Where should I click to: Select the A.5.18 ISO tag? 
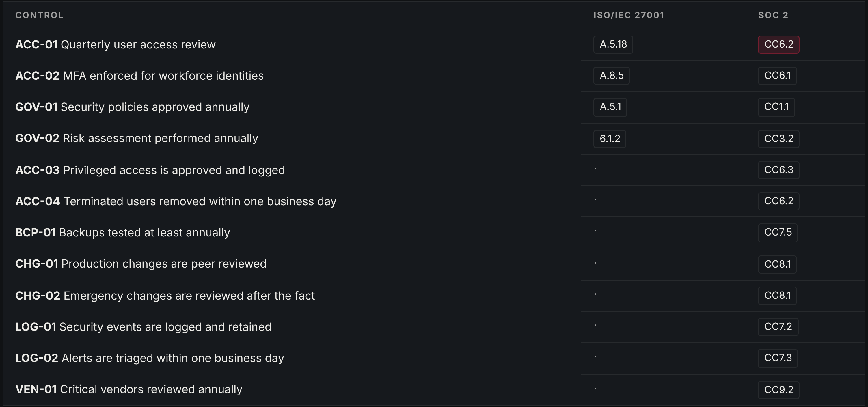point(613,44)
